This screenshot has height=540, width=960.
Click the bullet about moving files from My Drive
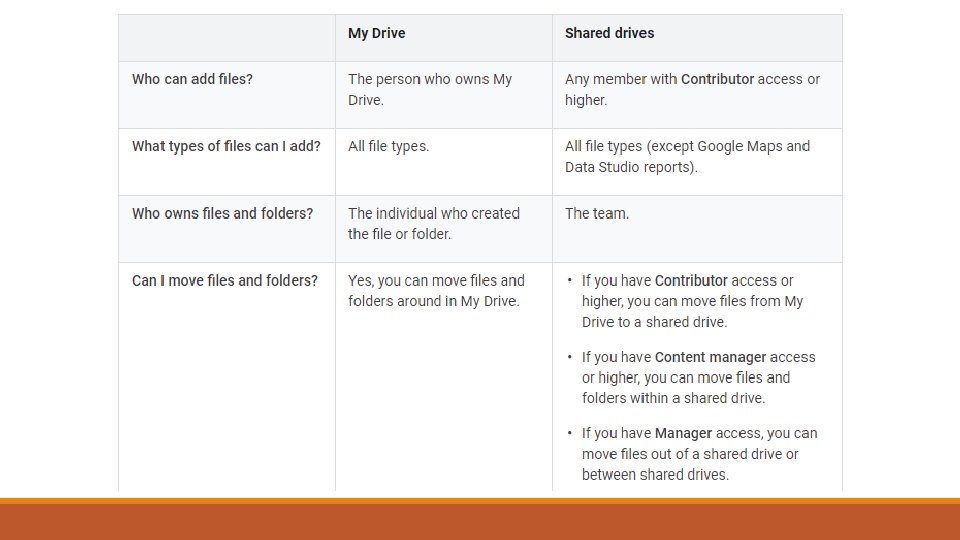click(x=692, y=301)
